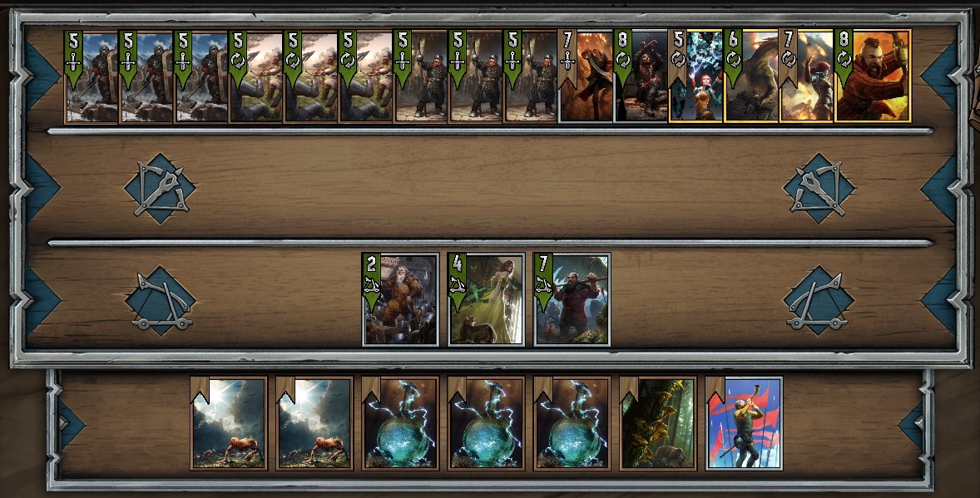
Task: Choose the leftmost clear weather sun card
Action: pos(229,423)
